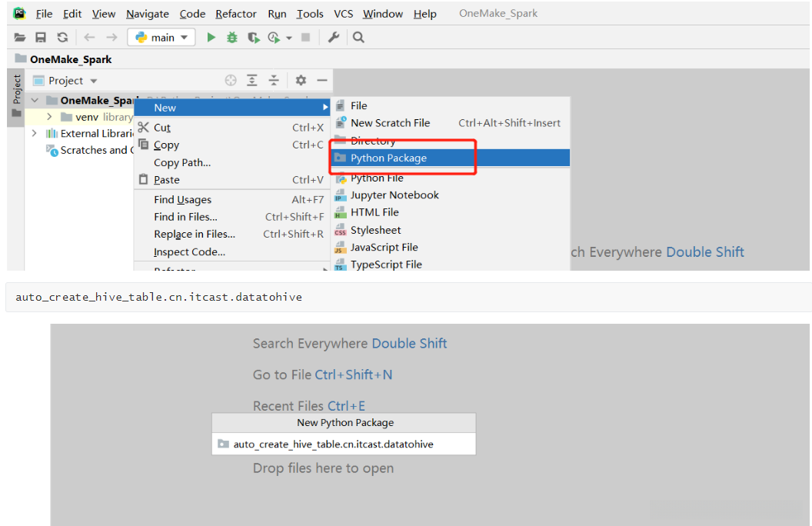Toggle the vertical Project tool window tab
Viewport: 812px width, 526px height.
[x=17, y=96]
